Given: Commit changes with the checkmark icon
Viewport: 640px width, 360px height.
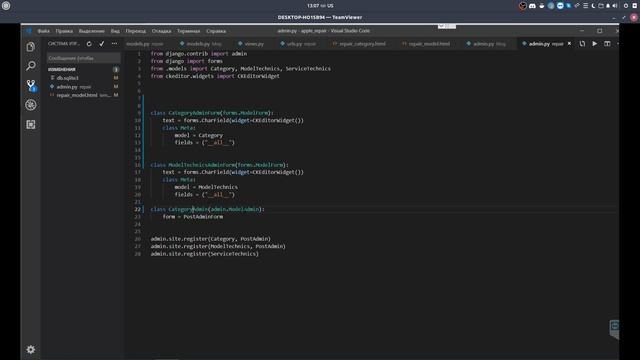Looking at the screenshot, I should pyautogui.click(x=102, y=44).
